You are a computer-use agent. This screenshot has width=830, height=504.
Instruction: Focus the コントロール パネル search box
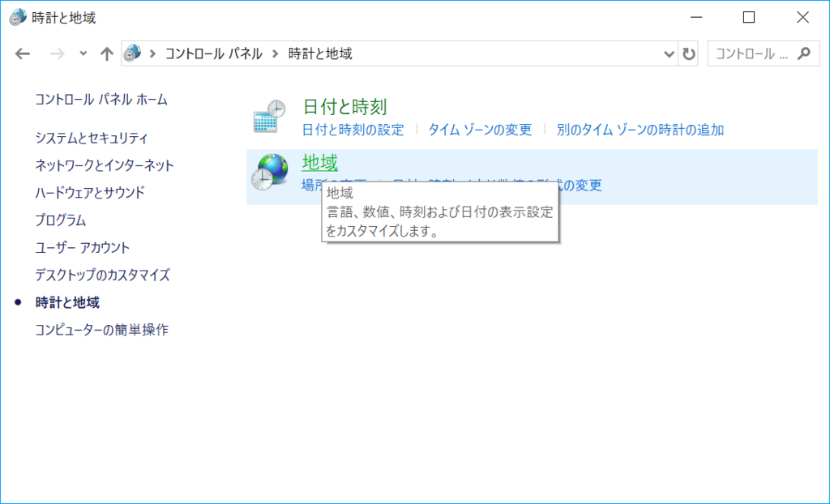764,53
